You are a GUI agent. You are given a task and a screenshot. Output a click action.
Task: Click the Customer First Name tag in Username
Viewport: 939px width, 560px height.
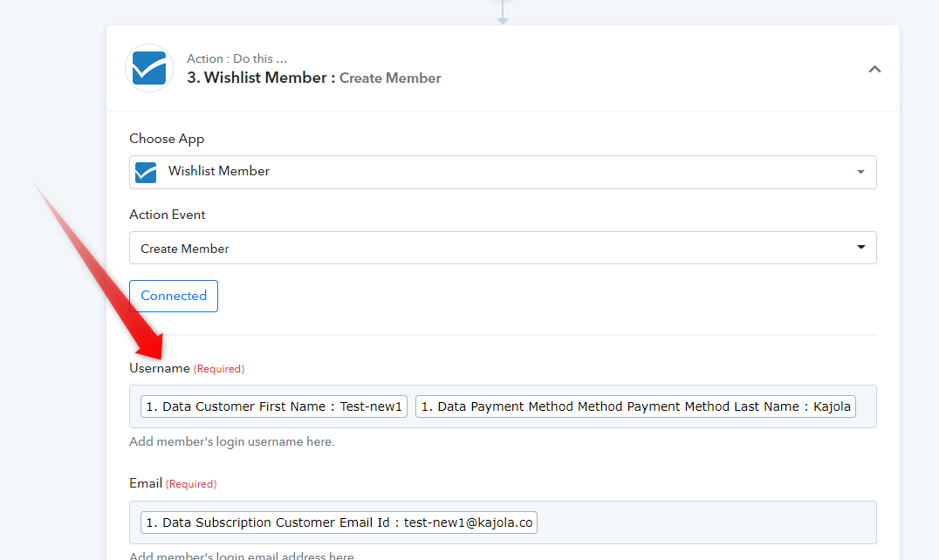tap(274, 406)
